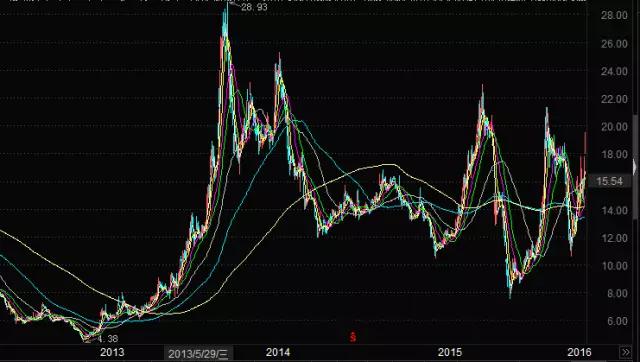
Task: Click the 8.00 price axis value
Action: click(617, 293)
